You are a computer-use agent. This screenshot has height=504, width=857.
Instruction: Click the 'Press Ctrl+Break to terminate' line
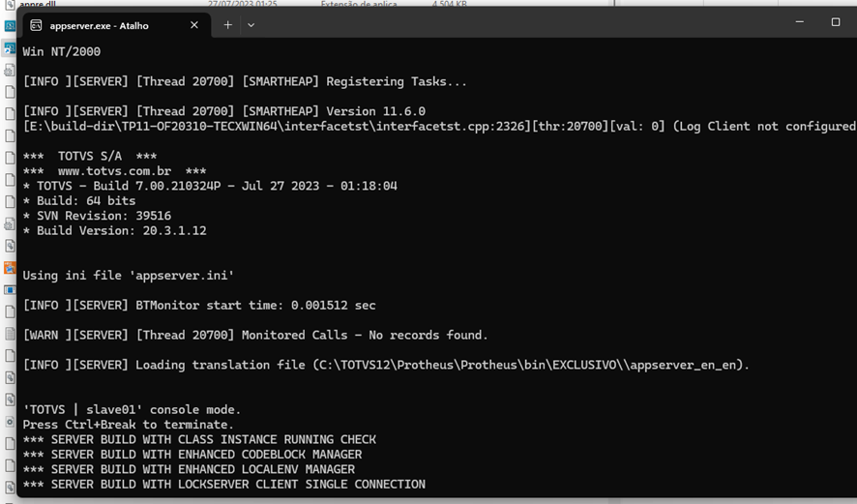point(129,425)
